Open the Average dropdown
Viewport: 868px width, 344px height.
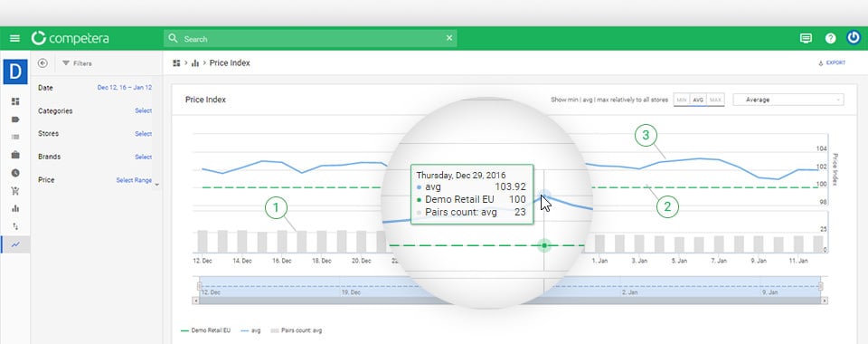[788, 100]
